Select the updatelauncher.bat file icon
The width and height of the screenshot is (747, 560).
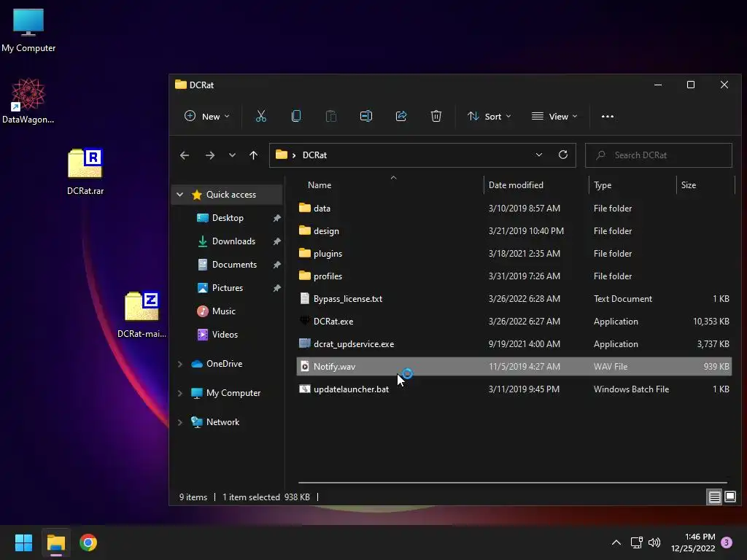[305, 389]
